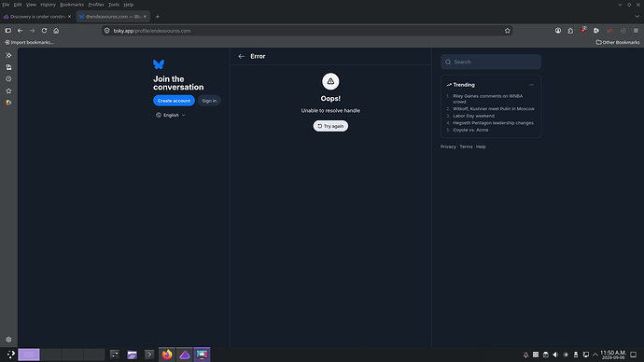Open the File menu

(6, 5)
